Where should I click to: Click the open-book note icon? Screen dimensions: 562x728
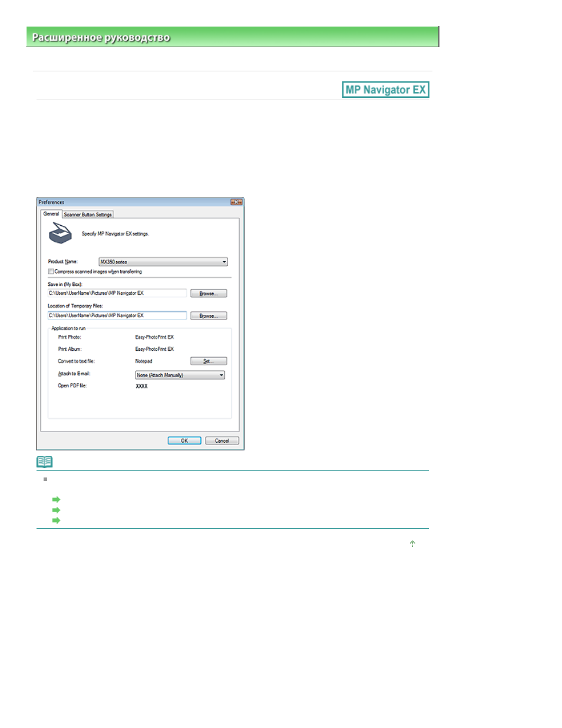click(x=45, y=462)
